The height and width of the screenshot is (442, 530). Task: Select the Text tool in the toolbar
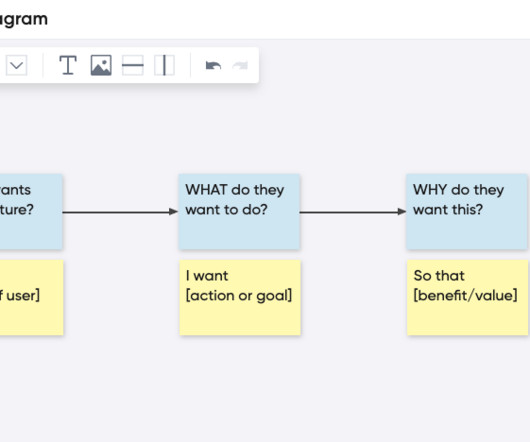click(68, 65)
